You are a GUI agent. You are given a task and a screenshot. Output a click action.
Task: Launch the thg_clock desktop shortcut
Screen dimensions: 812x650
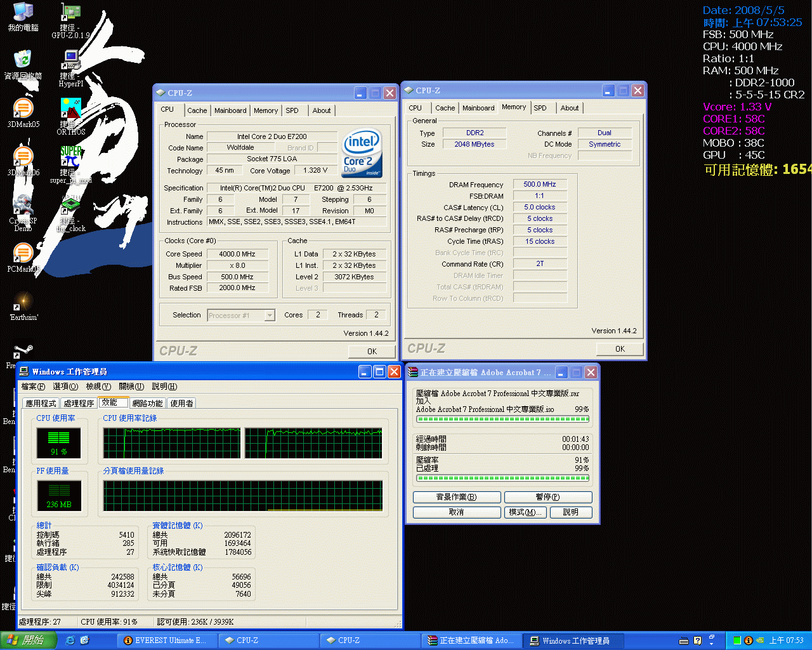click(70, 213)
